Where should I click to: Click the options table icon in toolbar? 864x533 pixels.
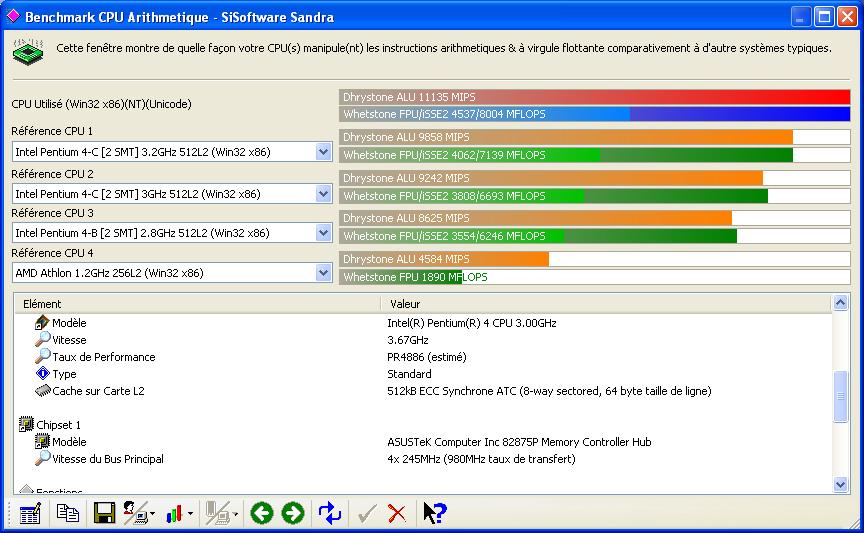(30, 514)
